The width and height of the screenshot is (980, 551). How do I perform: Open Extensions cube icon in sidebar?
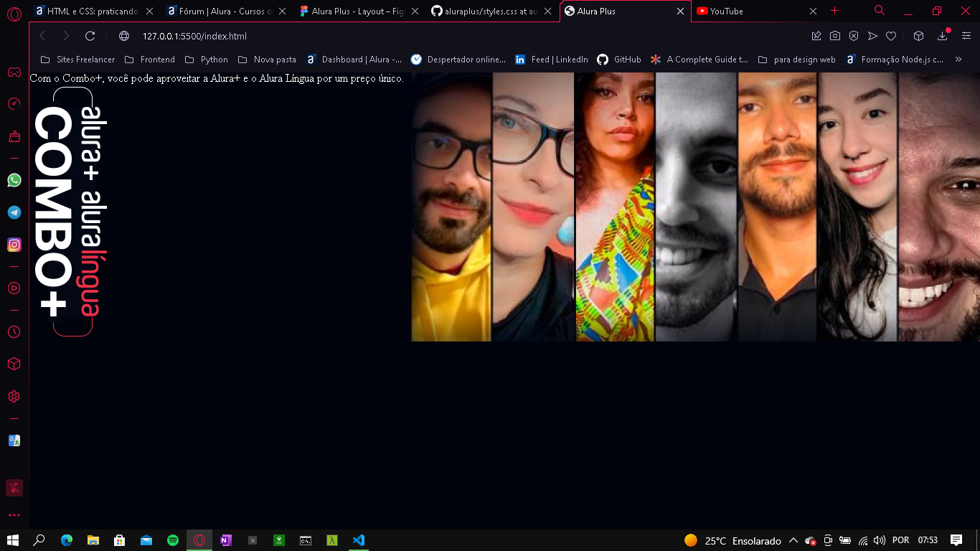coord(14,364)
